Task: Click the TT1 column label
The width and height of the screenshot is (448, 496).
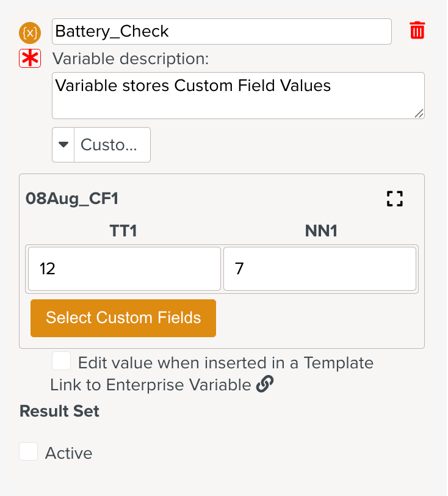Action: (123, 231)
